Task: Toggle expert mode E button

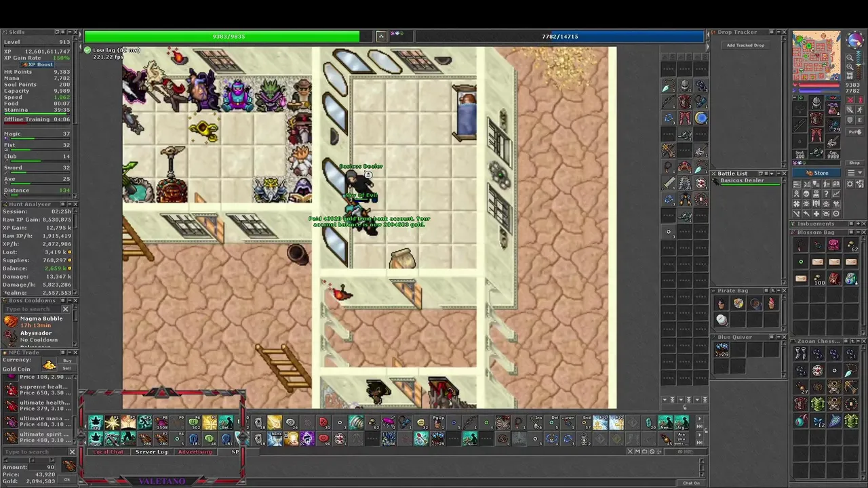Action: [860, 120]
